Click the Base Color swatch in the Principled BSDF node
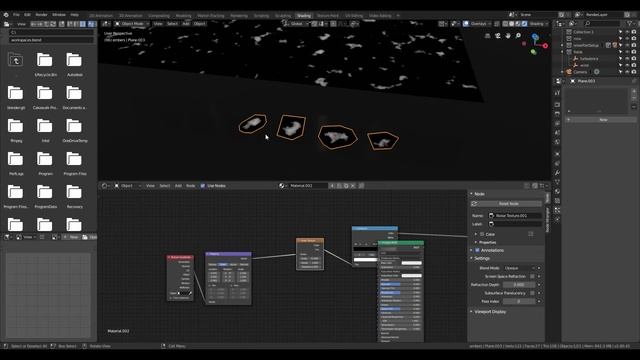This screenshot has height=360, width=640. (x=411, y=263)
